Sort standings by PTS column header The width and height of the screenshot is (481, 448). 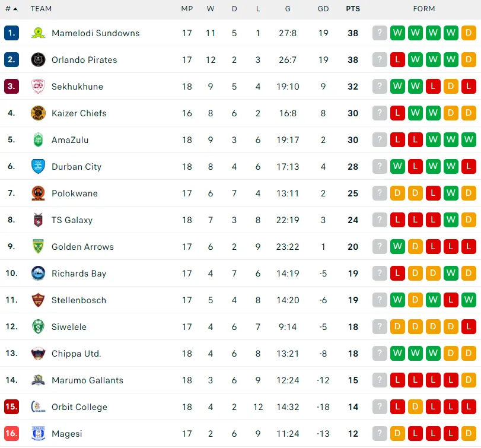click(353, 9)
